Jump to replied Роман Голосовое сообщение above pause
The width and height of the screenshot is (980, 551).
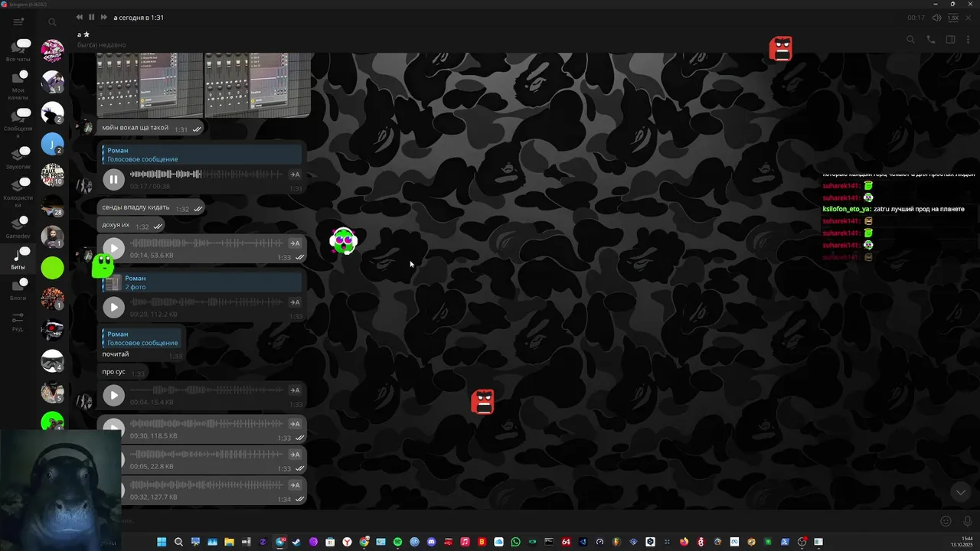tap(202, 155)
